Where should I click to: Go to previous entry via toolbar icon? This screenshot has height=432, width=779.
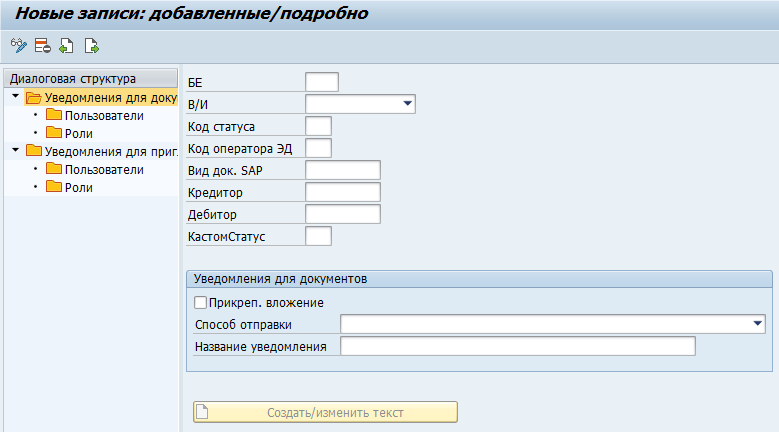click(x=66, y=45)
